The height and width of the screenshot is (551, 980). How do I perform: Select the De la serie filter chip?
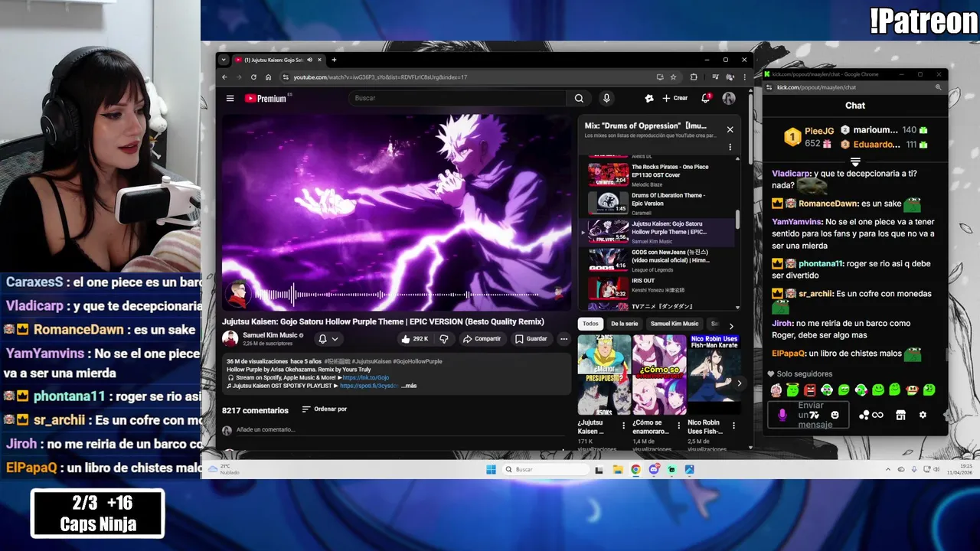624,324
